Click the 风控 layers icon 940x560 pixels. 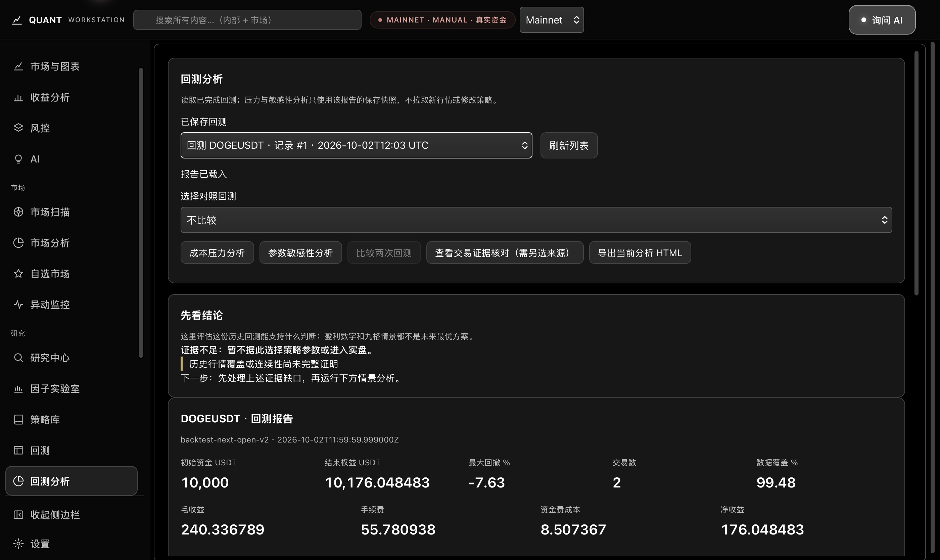[x=18, y=128]
